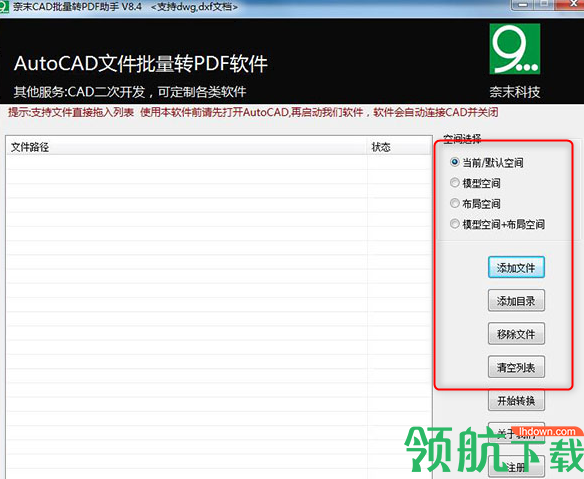Click the 文件路径 column header
The width and height of the screenshot is (584, 479).
point(187,147)
